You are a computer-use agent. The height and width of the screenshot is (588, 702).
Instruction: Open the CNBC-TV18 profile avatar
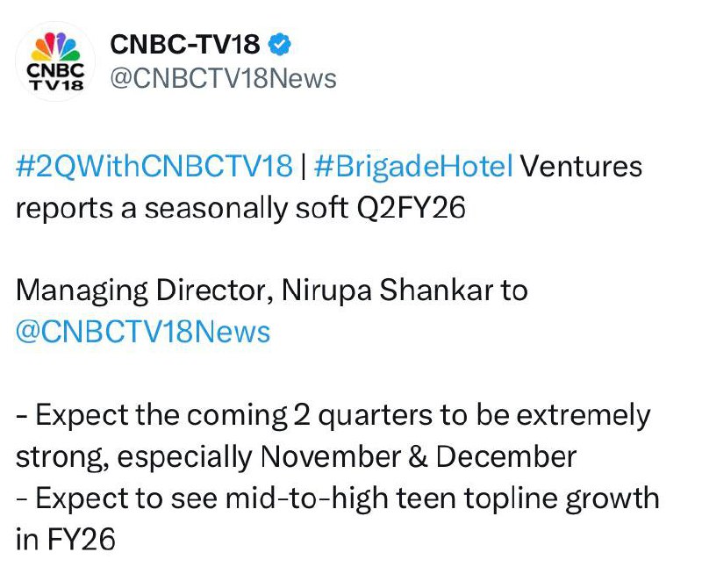click(55, 60)
